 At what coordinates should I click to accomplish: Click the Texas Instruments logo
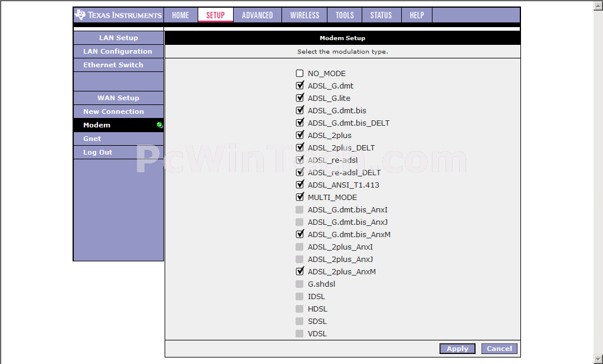[118, 15]
